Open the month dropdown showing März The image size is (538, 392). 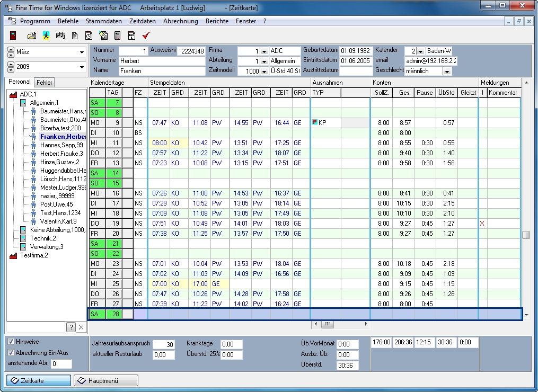point(82,52)
